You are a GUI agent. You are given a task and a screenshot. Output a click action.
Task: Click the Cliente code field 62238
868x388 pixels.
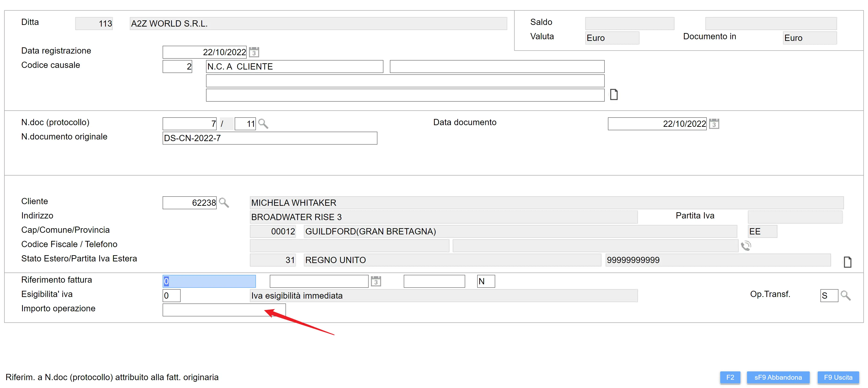(189, 202)
